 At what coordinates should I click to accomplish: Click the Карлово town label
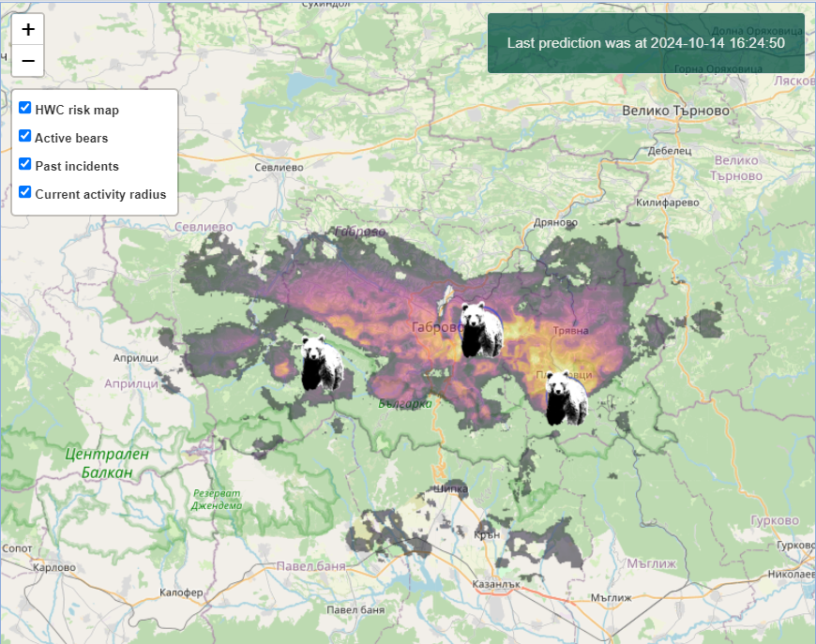point(54,567)
